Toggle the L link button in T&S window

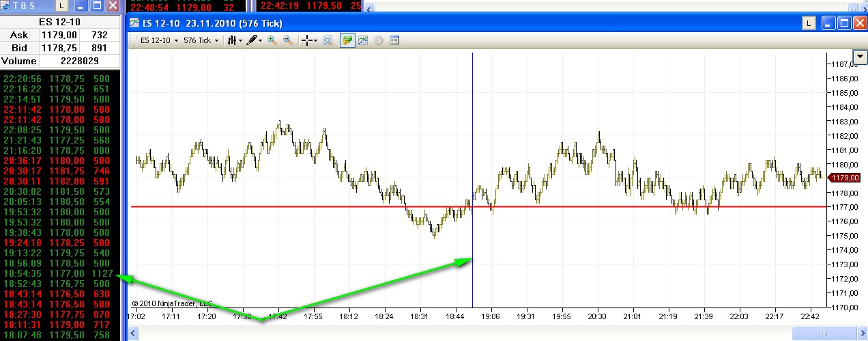pyautogui.click(x=62, y=5)
